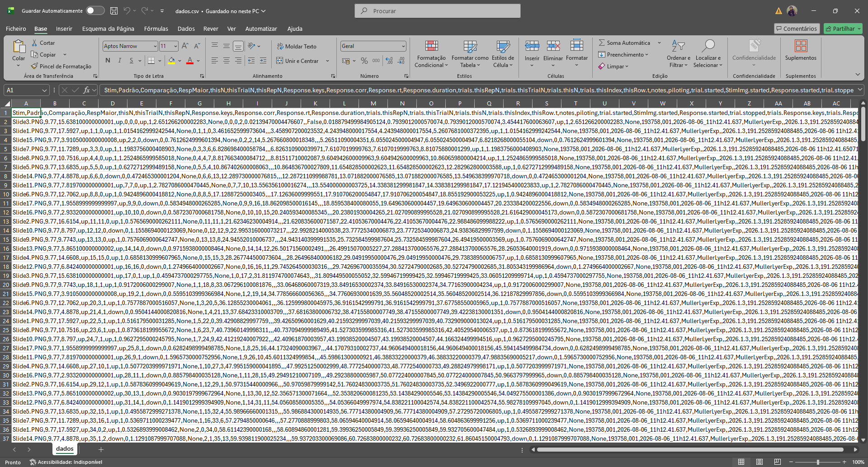Toggle bold formatting (N)

tap(108, 61)
